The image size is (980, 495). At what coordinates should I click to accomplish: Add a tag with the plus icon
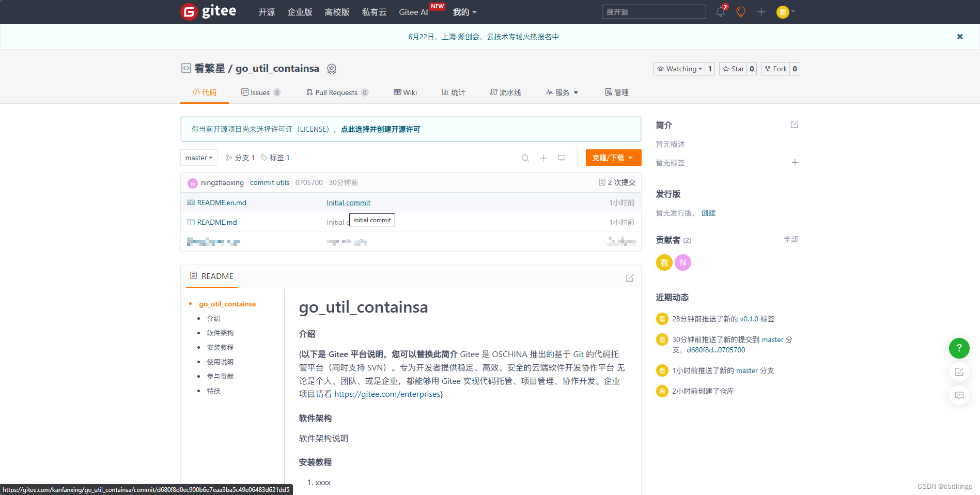coord(795,162)
